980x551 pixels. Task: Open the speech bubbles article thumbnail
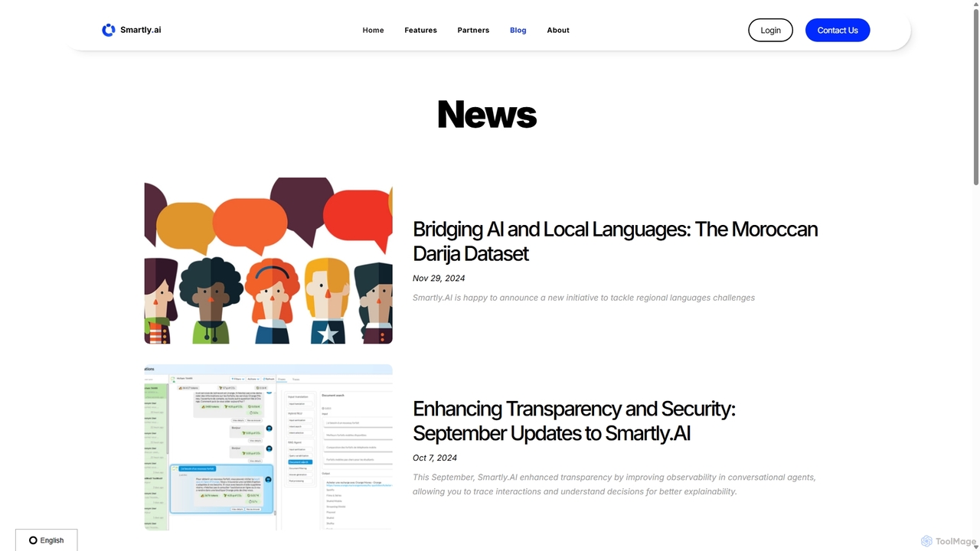coord(268,260)
